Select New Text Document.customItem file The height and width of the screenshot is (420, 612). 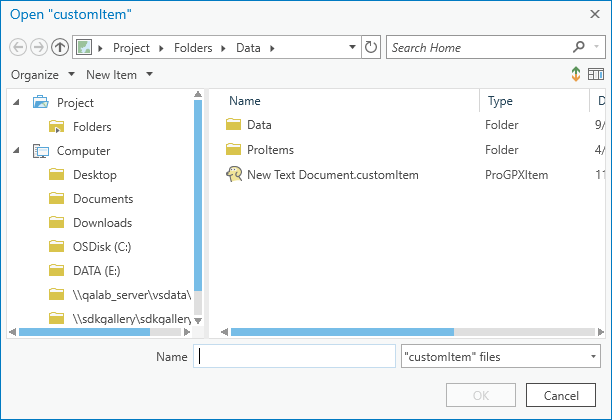click(332, 175)
